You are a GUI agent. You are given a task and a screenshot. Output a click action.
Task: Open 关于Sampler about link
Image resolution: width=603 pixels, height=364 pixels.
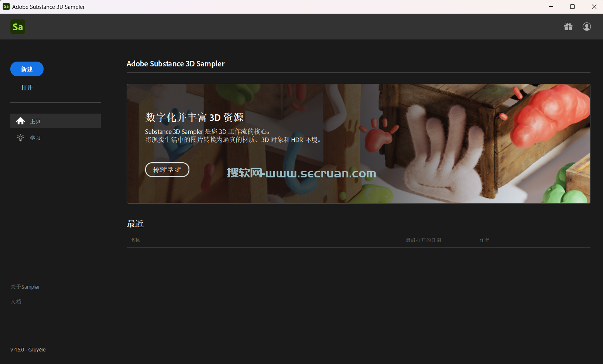tap(25, 287)
